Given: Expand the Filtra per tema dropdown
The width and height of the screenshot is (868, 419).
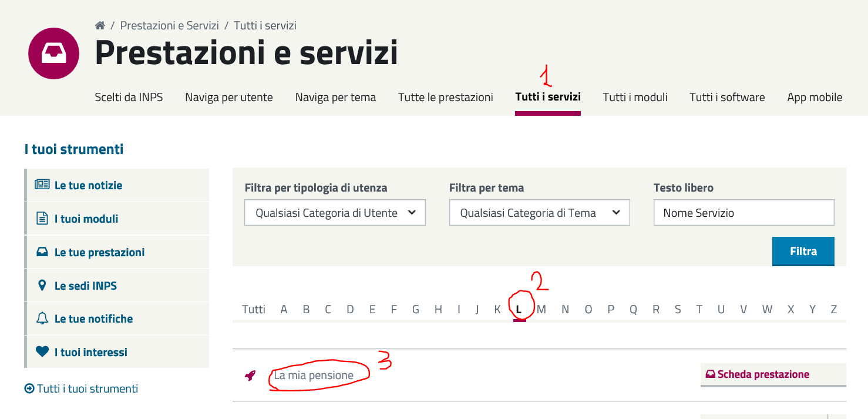Looking at the screenshot, I should click(539, 213).
